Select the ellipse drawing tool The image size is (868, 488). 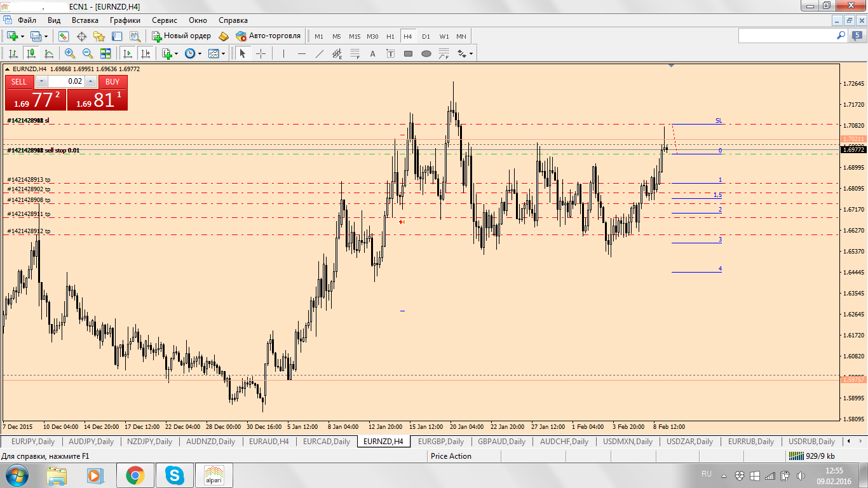click(426, 54)
